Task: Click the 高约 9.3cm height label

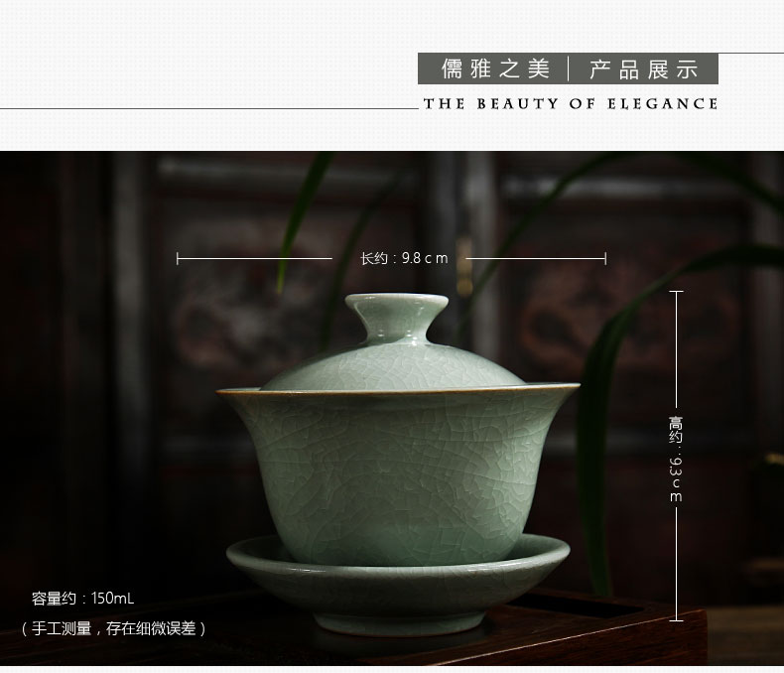Action: [x=676, y=459]
